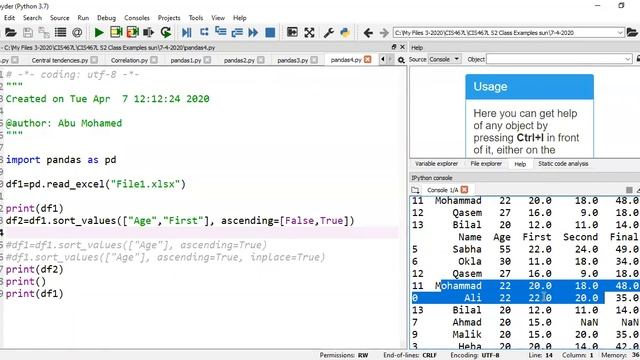Screen dimensions: 640x360
Task: Start debugging with the debug file icon
Action: tap(187, 32)
